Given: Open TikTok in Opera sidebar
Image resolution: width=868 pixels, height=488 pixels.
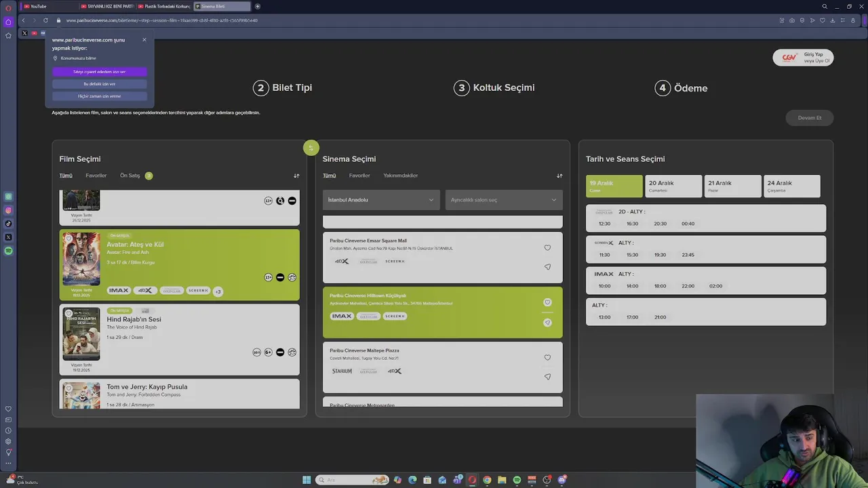Looking at the screenshot, I should [x=8, y=224].
